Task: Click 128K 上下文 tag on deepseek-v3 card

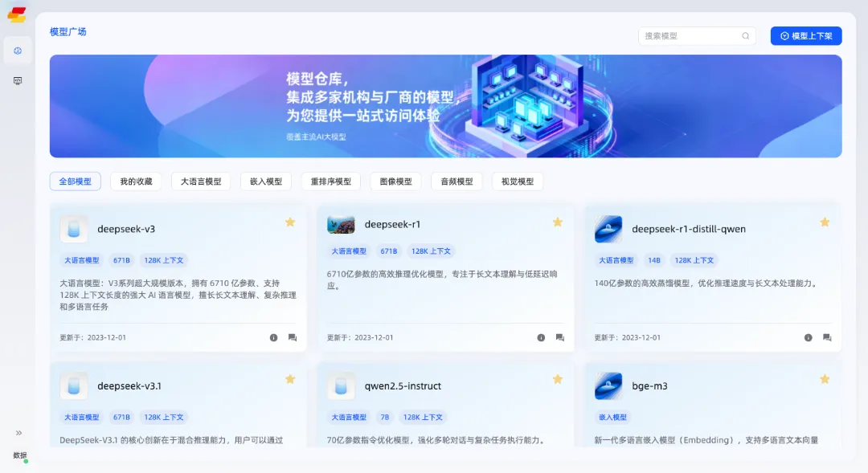Action: coord(164,260)
